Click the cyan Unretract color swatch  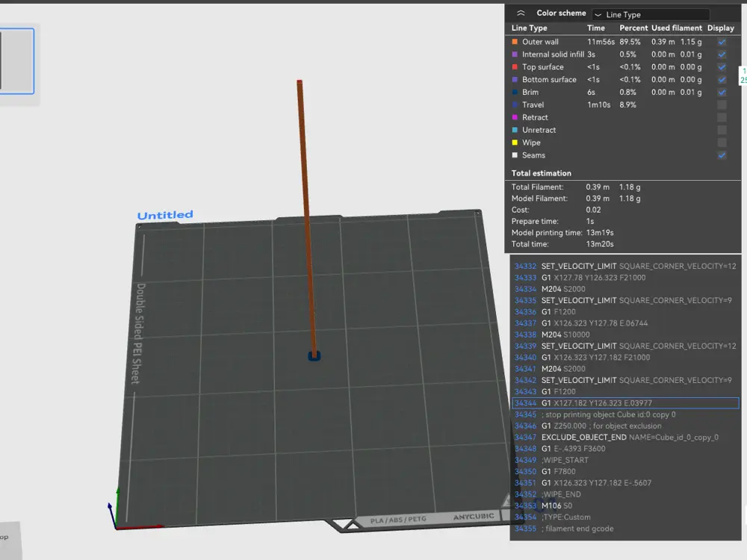515,130
